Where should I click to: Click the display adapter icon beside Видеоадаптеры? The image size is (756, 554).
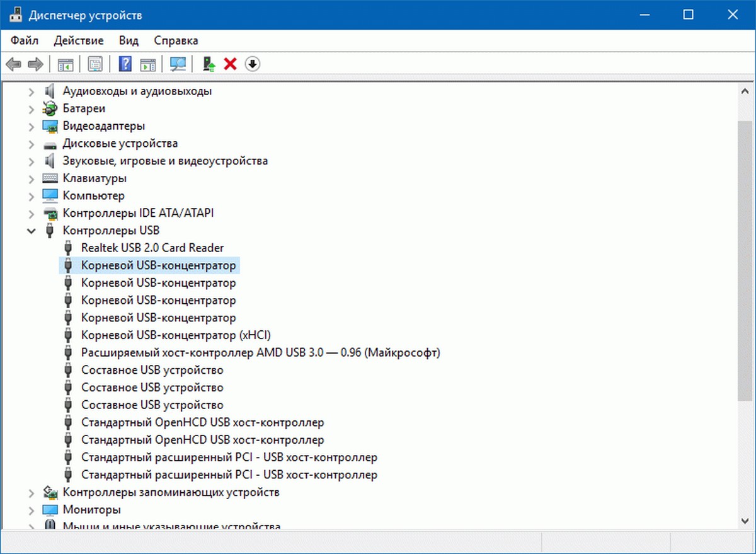[x=50, y=126]
